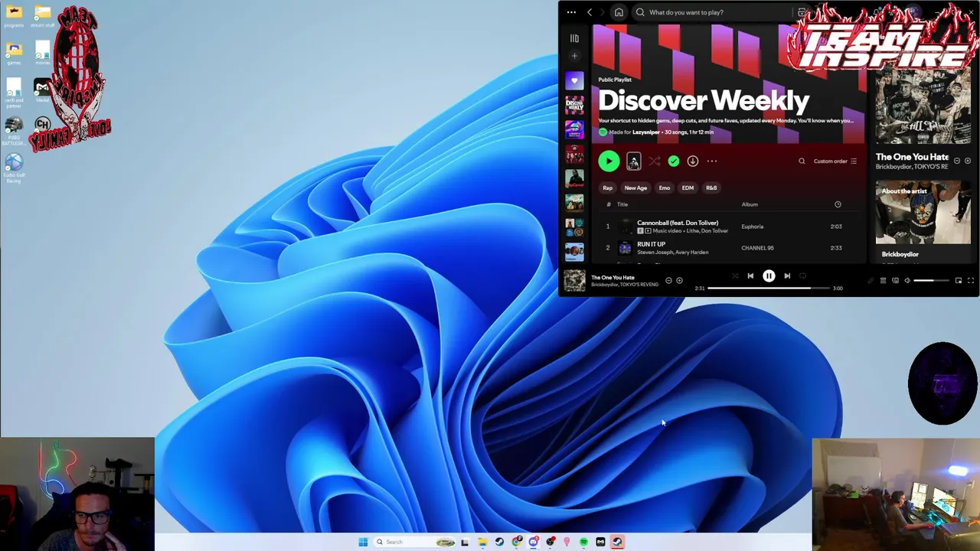Viewport: 980px width, 551px height.
Task: Open the play queue icon
Action: [883, 281]
